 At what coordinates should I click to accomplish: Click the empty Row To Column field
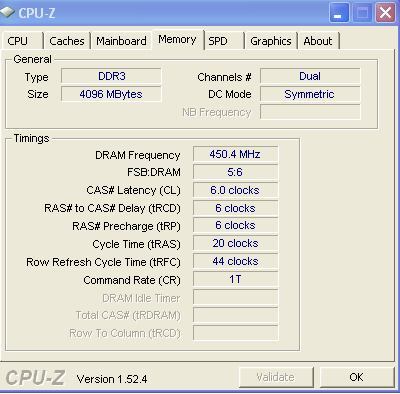pos(235,333)
